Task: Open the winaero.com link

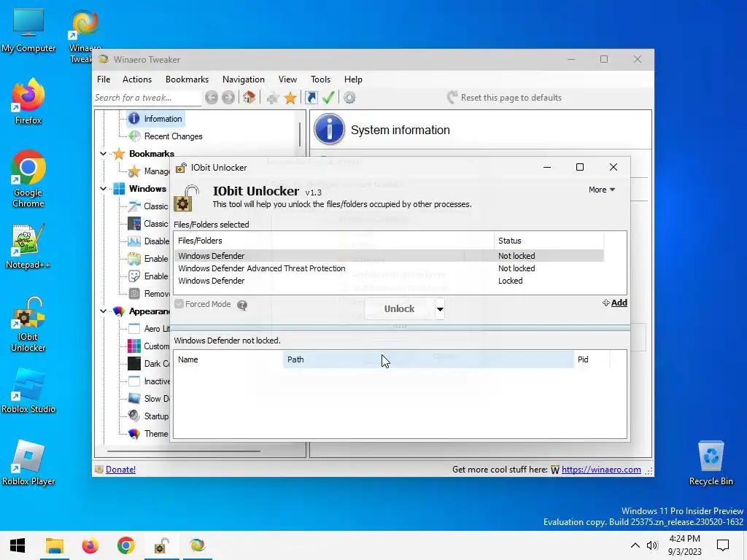Action: click(x=601, y=470)
